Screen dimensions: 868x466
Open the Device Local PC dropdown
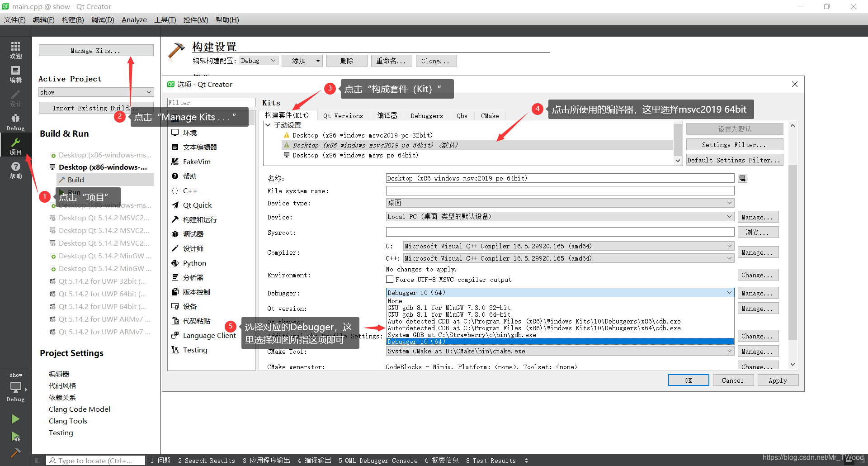pos(560,217)
